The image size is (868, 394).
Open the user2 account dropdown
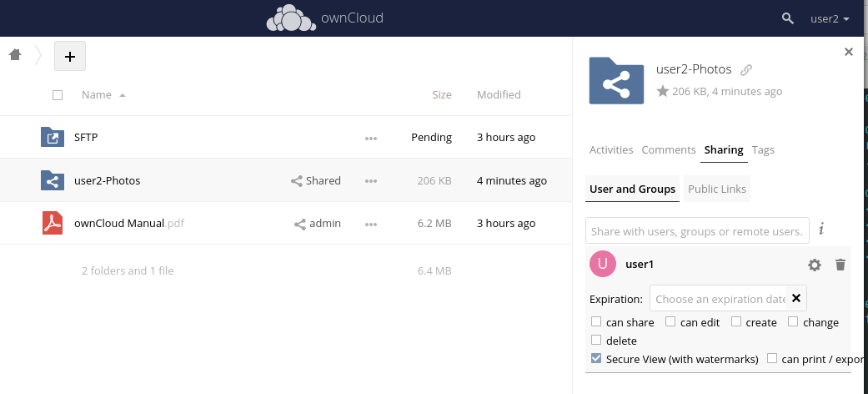[830, 18]
